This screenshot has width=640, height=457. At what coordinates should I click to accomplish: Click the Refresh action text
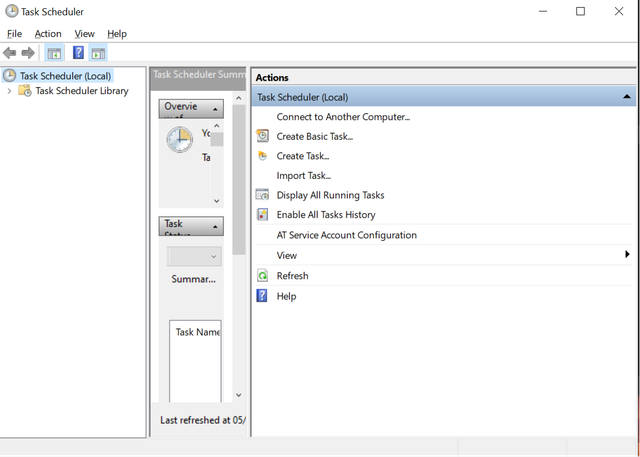(x=292, y=276)
